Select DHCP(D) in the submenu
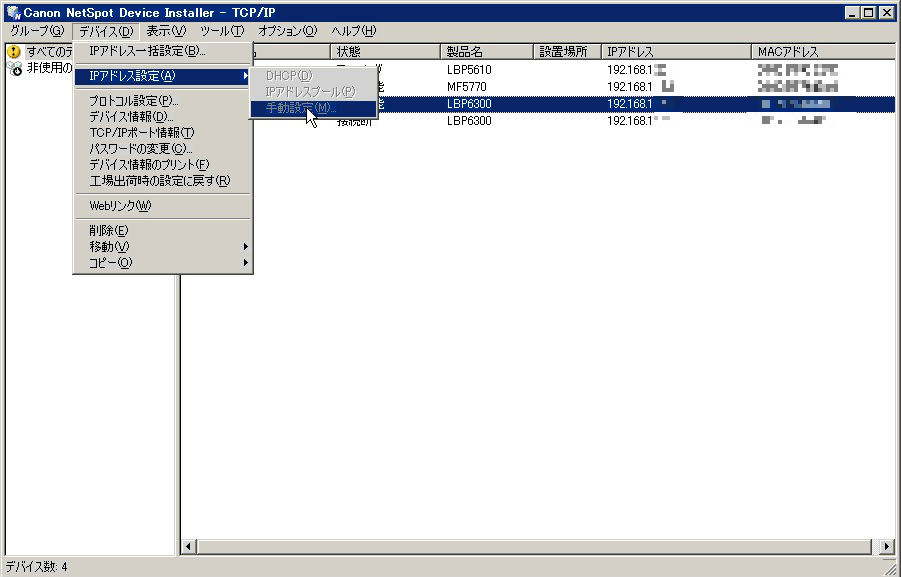This screenshot has width=901, height=577. [313, 76]
